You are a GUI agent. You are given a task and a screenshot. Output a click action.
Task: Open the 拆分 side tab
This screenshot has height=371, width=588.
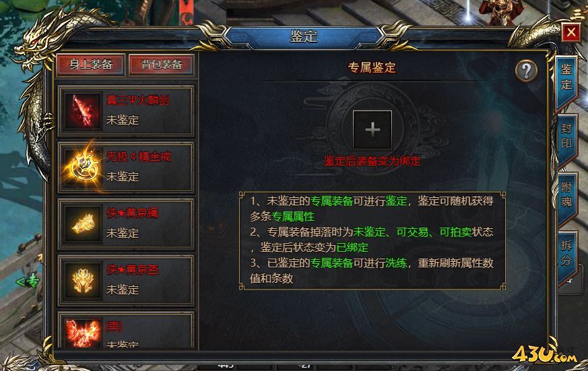[566, 254]
